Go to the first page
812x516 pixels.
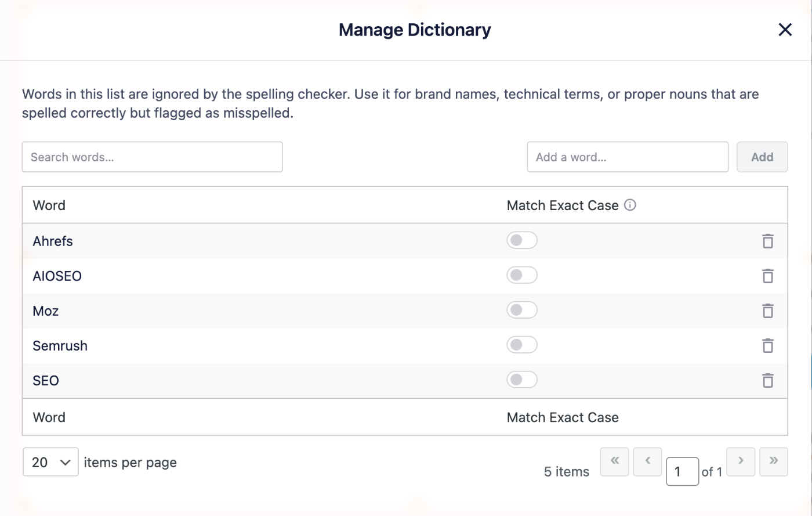point(615,461)
